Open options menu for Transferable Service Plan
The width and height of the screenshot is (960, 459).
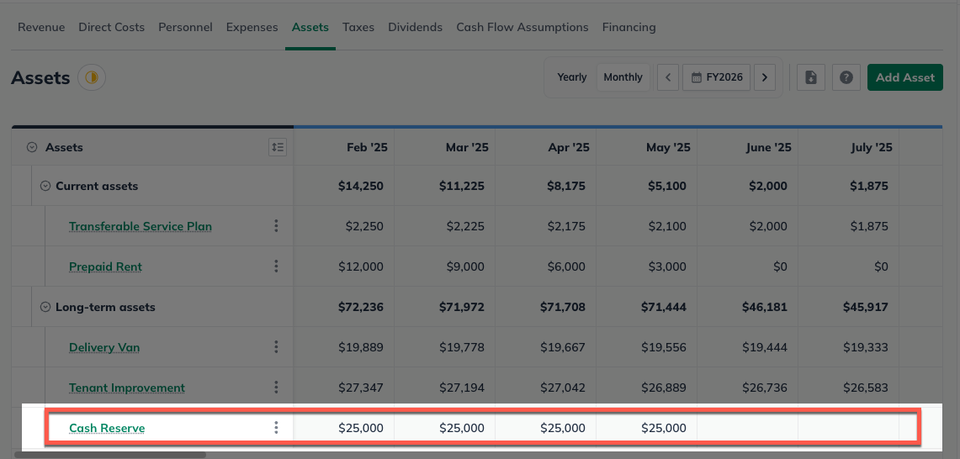click(x=276, y=226)
